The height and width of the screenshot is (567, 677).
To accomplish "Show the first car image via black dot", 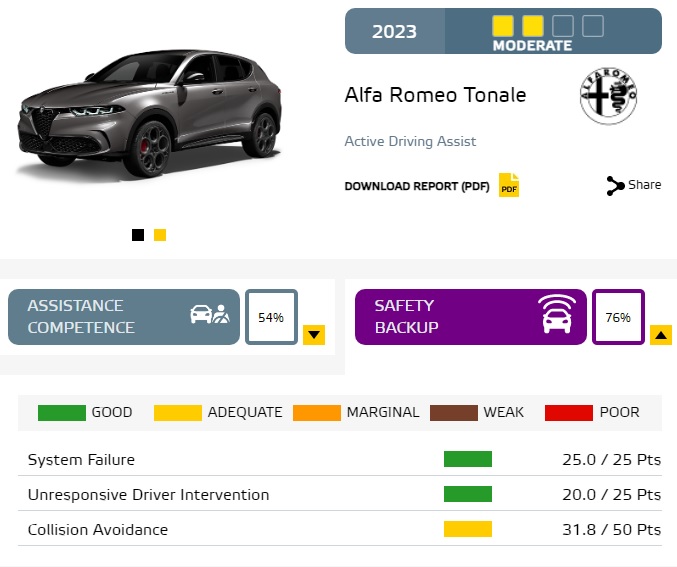I will point(138,235).
